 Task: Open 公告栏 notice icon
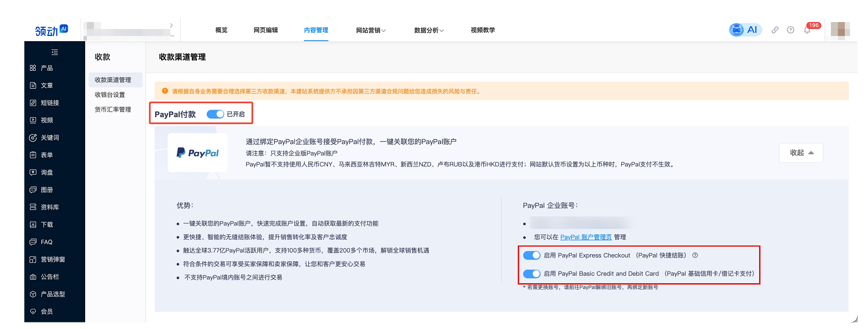click(x=33, y=277)
